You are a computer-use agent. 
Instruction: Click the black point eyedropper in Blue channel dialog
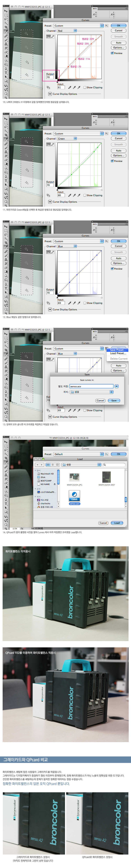(70, 303)
